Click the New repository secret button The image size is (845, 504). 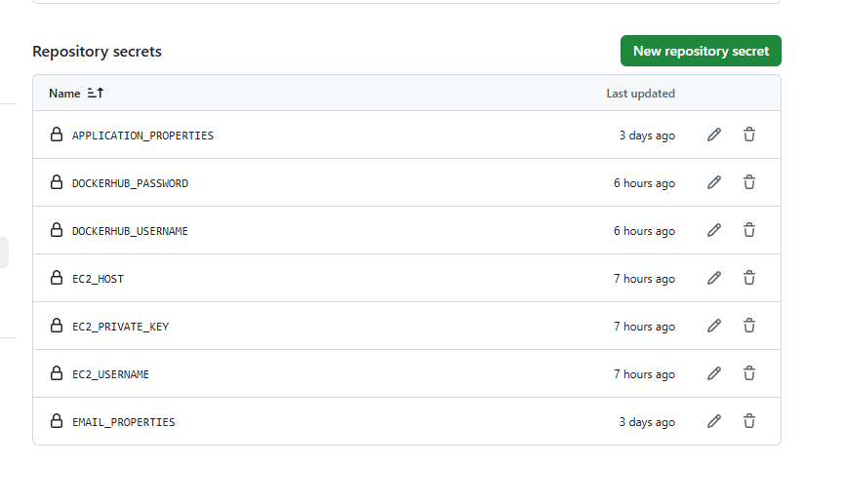701,51
